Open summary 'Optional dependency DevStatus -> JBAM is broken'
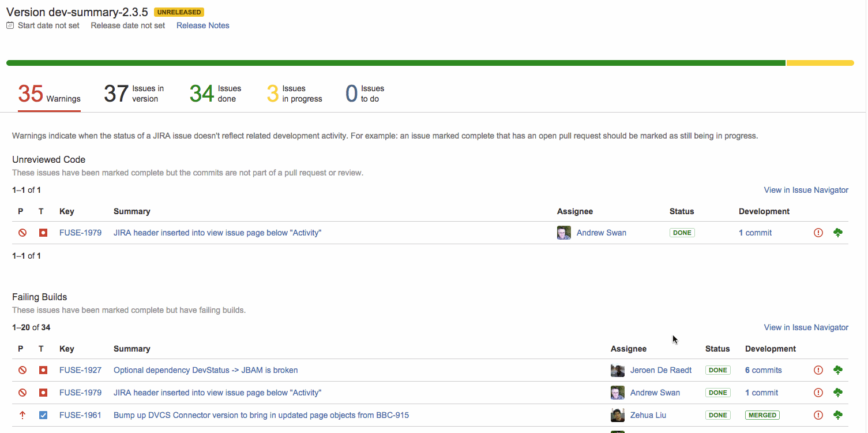Viewport: 868px width, 433px height. tap(206, 370)
